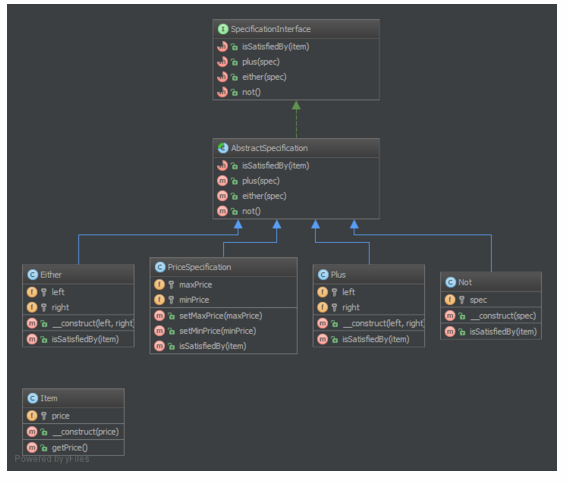Screen dimensions: 569x483
Task: Click protected key icon beside maxPrice
Action: [171, 285]
